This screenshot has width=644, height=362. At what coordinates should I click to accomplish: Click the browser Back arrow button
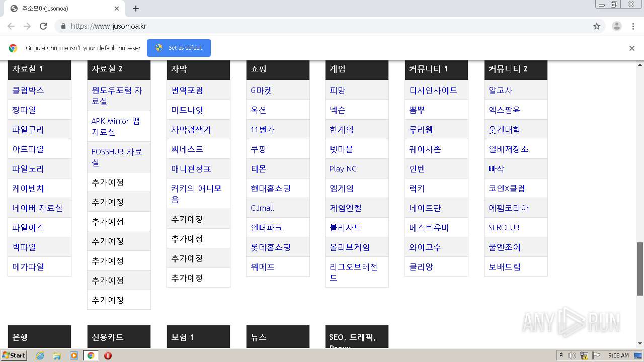pyautogui.click(x=11, y=26)
